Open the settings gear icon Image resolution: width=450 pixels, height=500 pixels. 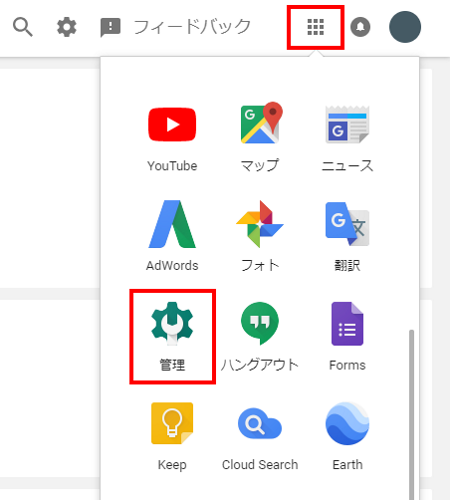coord(66,27)
